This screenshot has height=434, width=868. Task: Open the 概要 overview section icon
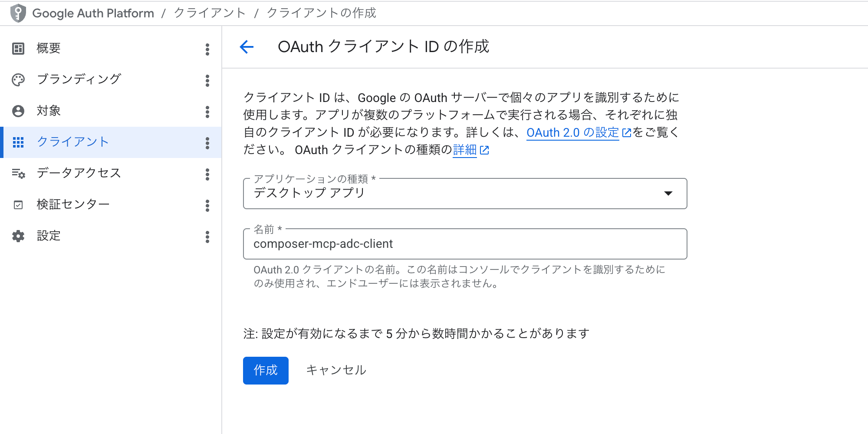[x=18, y=48]
